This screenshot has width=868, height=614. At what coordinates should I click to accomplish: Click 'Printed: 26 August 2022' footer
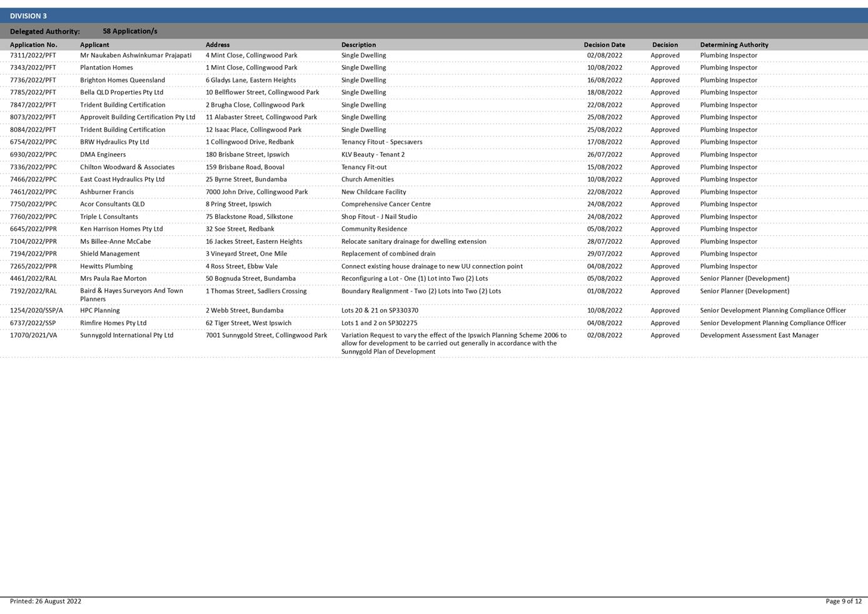click(x=46, y=601)
